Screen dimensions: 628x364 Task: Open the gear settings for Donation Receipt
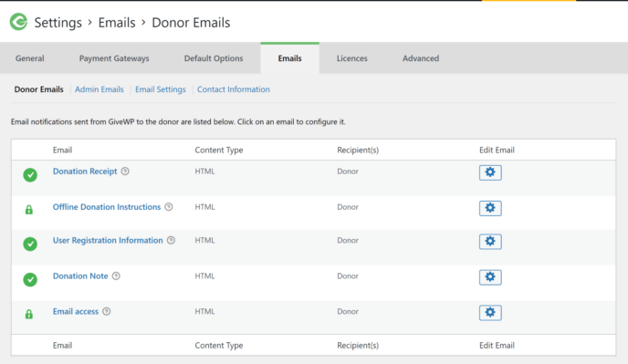click(x=490, y=172)
